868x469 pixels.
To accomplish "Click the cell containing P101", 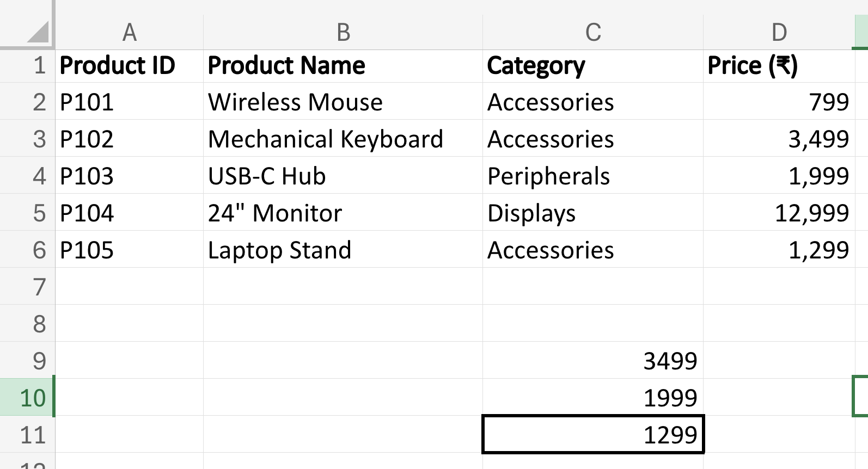I will tap(129, 102).
